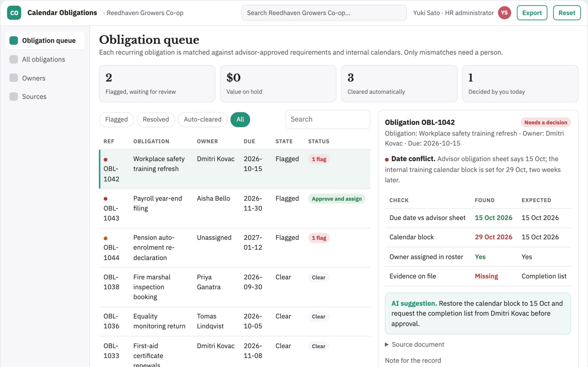Click Aisha Bello owner cell
Image resolution: width=588 pixels, height=367 pixels.
click(x=214, y=198)
